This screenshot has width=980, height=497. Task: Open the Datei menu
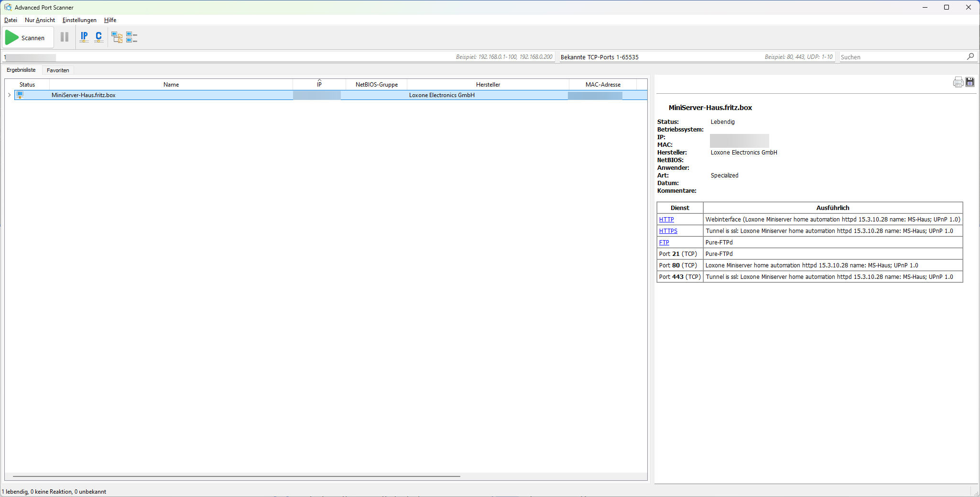coord(11,20)
